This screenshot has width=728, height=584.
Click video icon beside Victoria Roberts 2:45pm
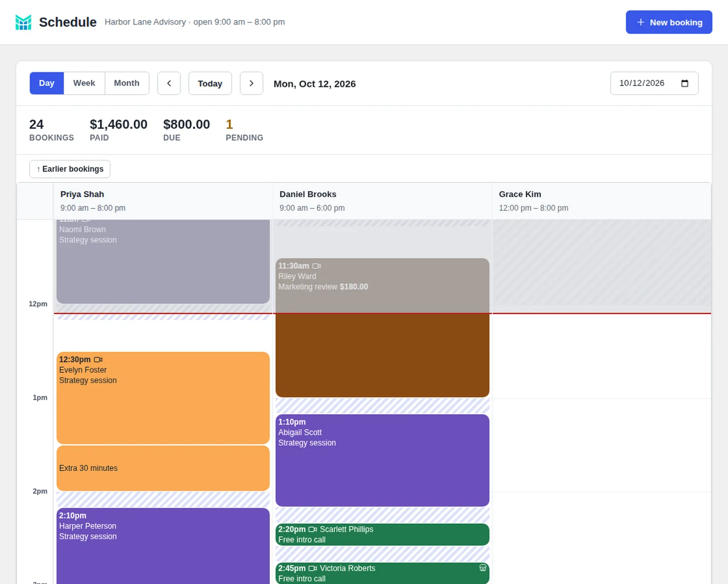click(x=313, y=569)
